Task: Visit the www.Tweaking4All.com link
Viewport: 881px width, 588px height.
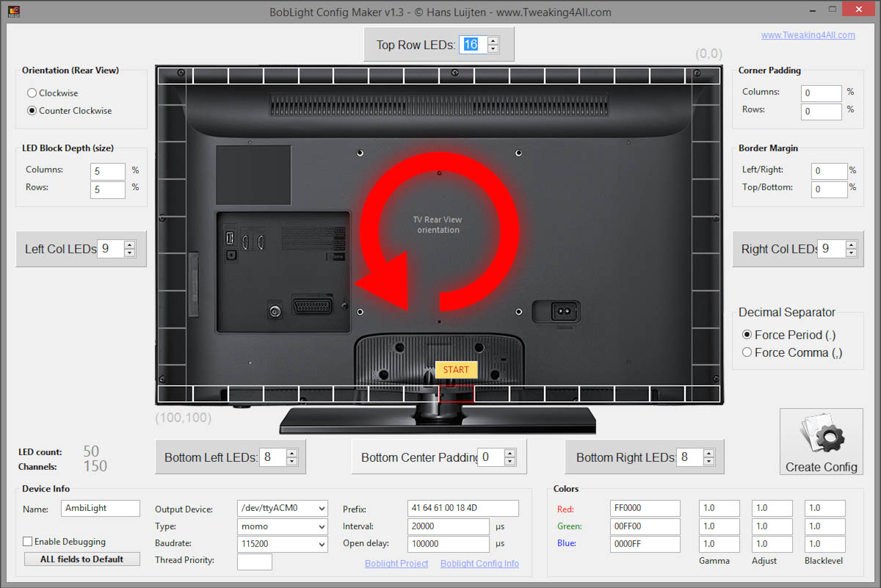Action: pos(808,35)
